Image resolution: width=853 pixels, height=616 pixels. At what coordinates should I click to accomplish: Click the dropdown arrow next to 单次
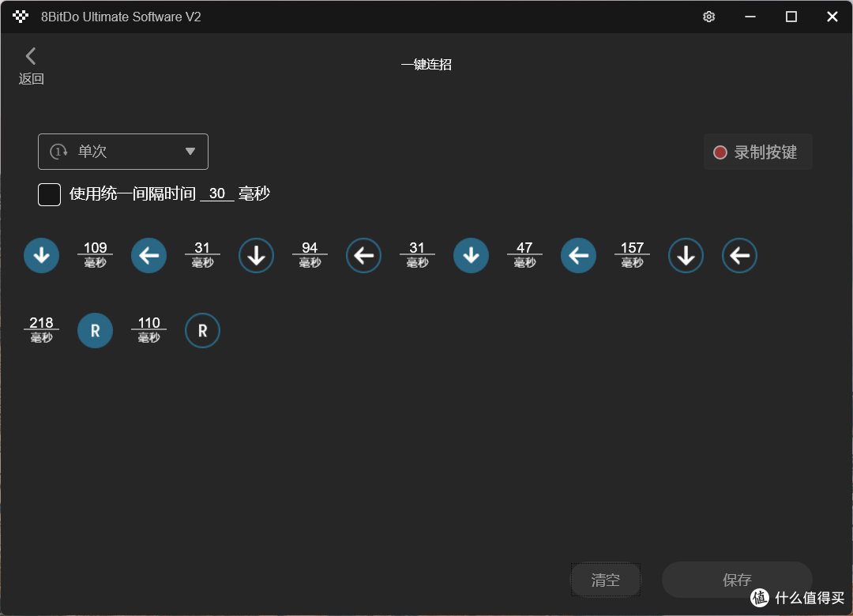click(x=190, y=152)
